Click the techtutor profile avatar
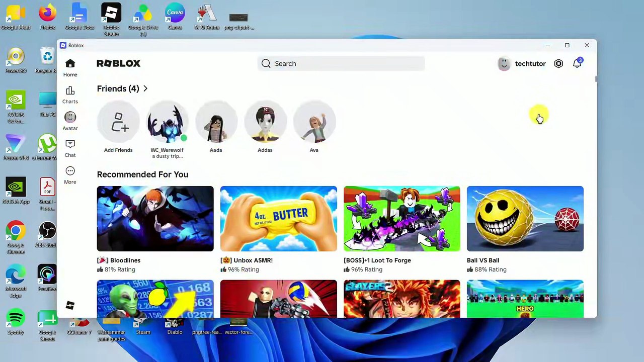Screen dimensions: 644x362 click(x=504, y=63)
